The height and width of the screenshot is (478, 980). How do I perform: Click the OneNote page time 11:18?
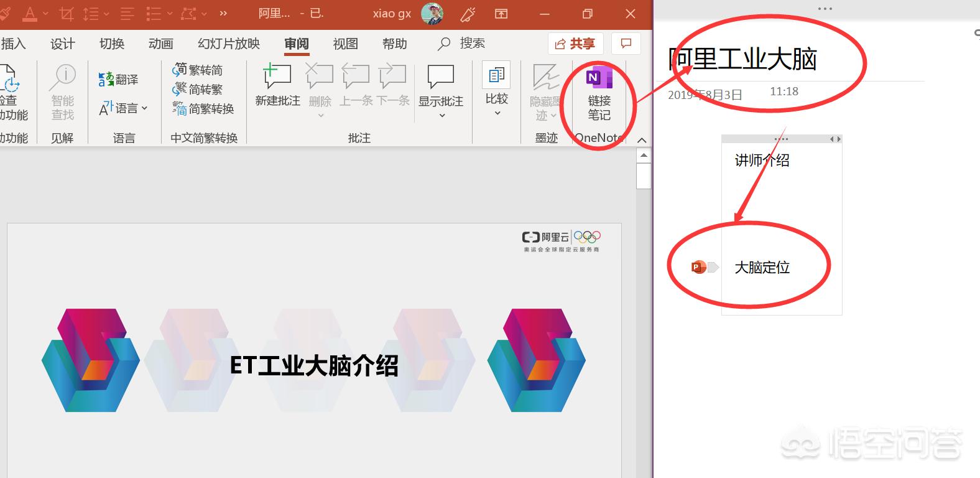[x=784, y=91]
